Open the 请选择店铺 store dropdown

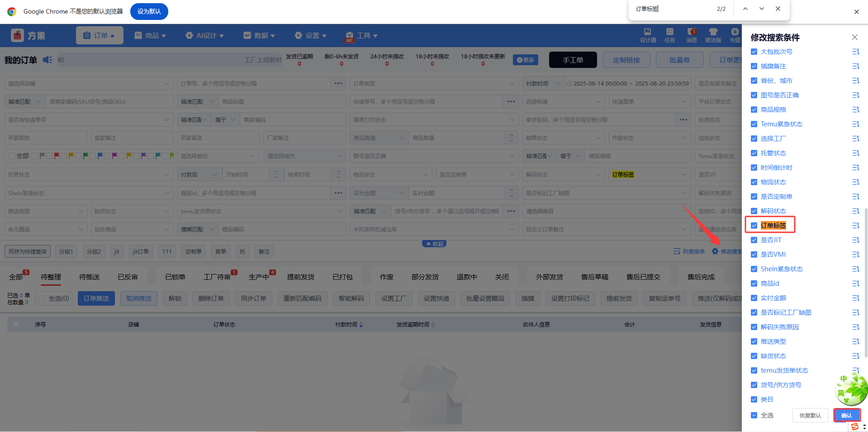[89, 83]
